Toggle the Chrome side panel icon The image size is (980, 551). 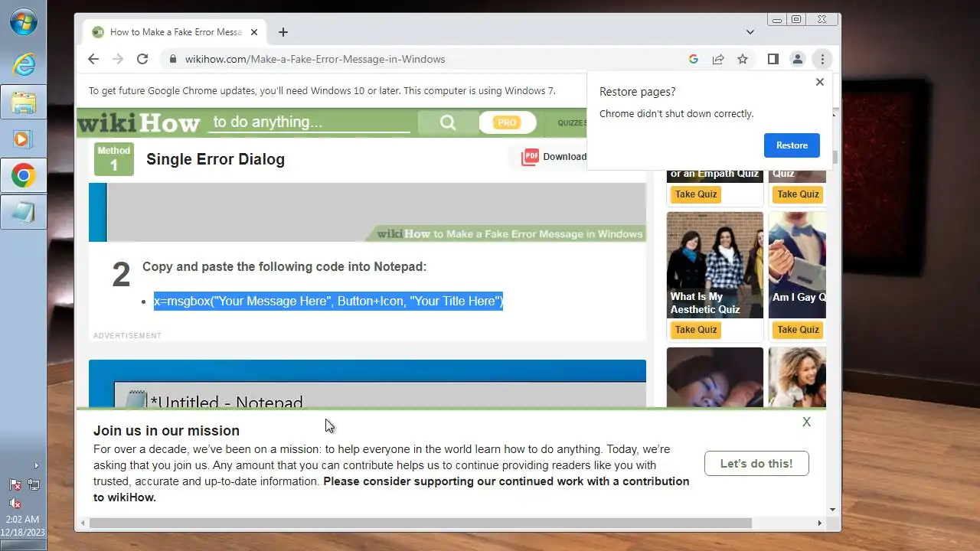point(773,59)
